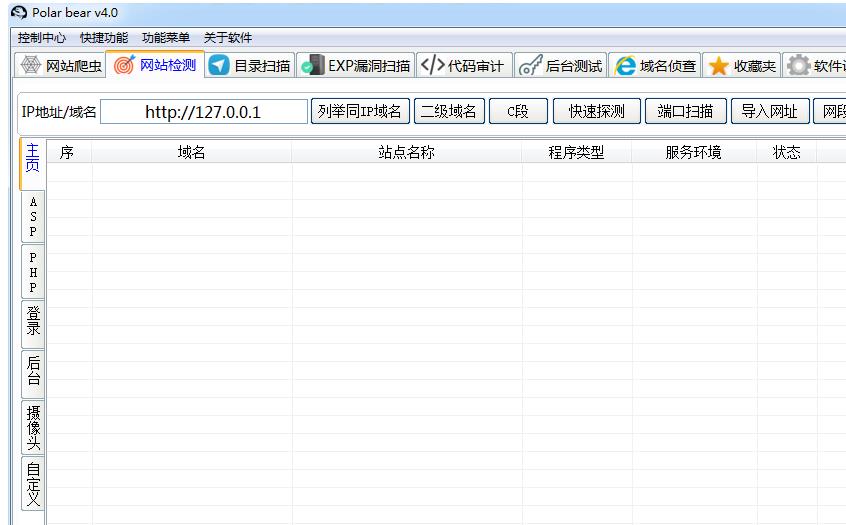Click the IP地址/域名 label
Screen dimensions: 846x525
[x=59, y=112]
